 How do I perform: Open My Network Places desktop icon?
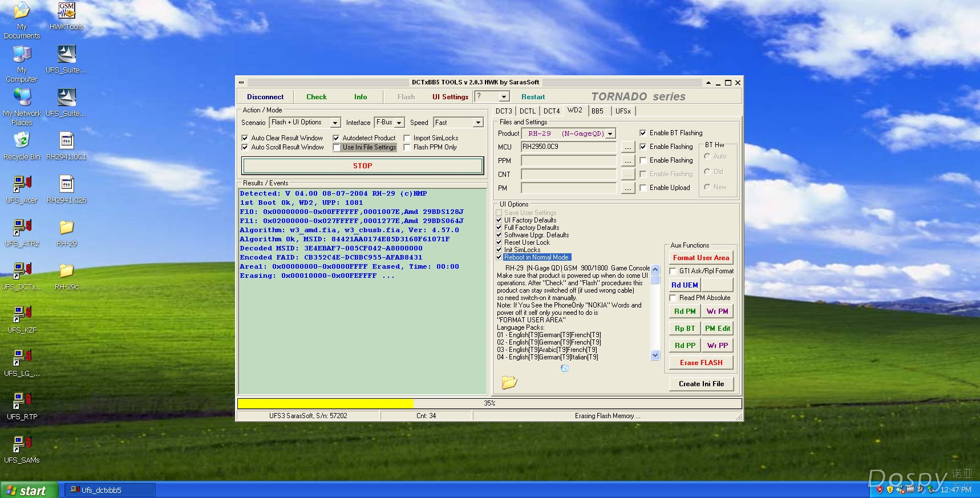[22, 107]
